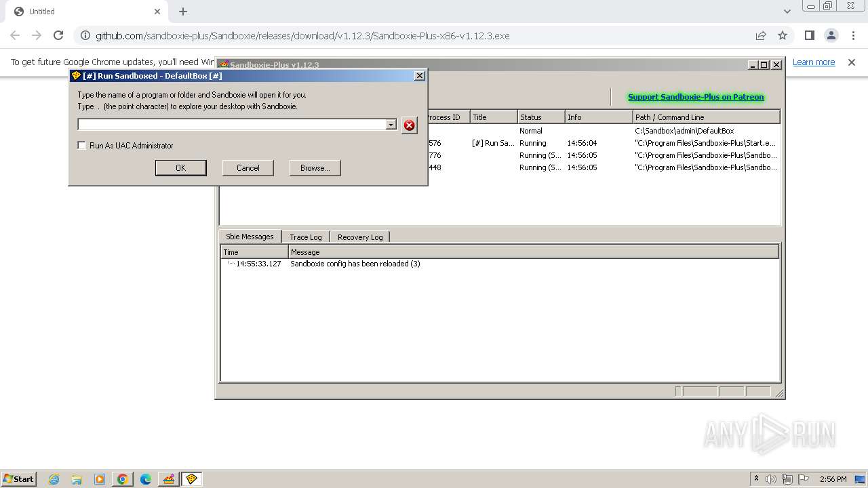This screenshot has height=488, width=868.
Task: Maximize the Sandboxie-Plus window
Action: pos(764,65)
